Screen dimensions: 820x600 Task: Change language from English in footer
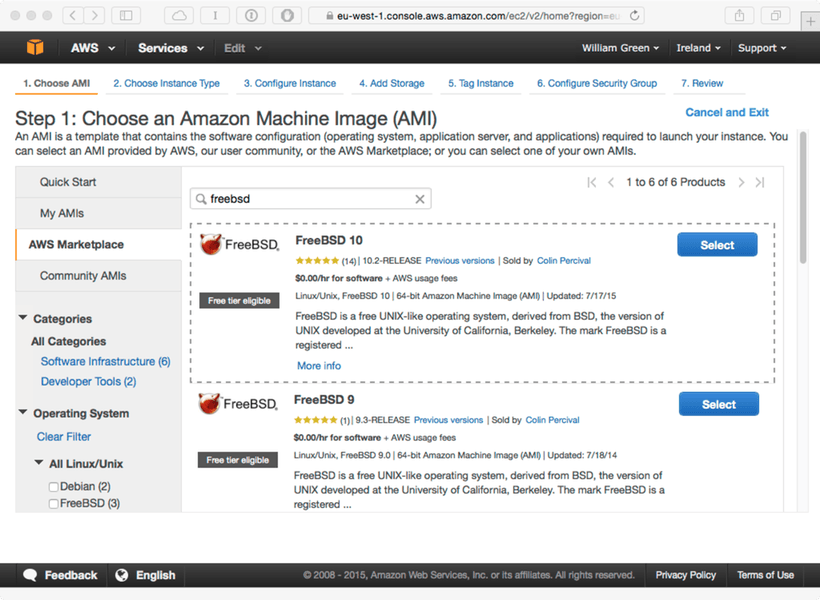146,575
